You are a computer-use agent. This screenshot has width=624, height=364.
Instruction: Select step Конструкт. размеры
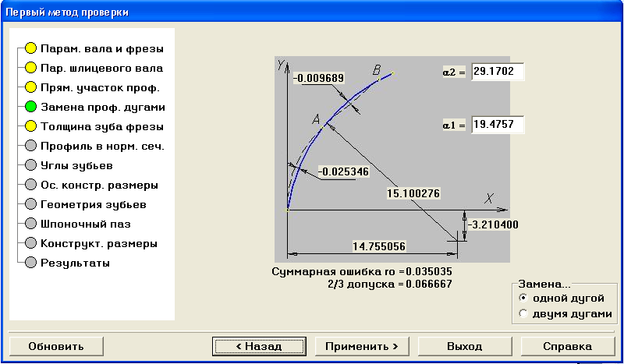pyautogui.click(x=99, y=244)
